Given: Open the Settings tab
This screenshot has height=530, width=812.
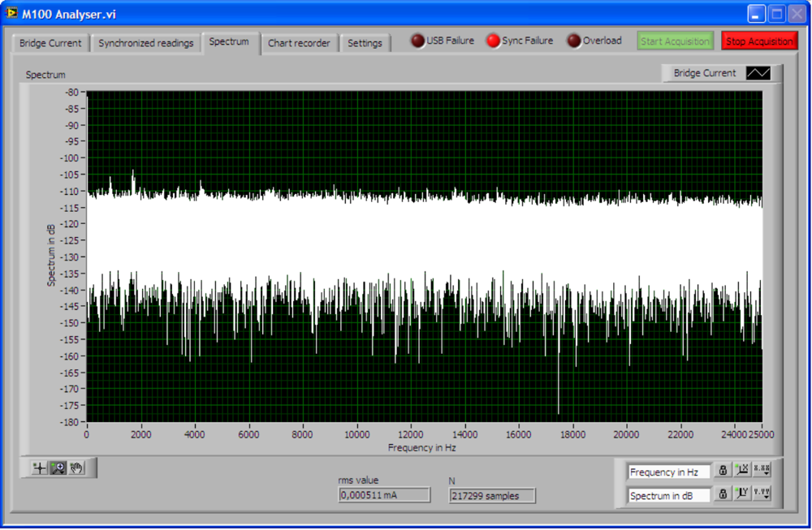Looking at the screenshot, I should (365, 44).
